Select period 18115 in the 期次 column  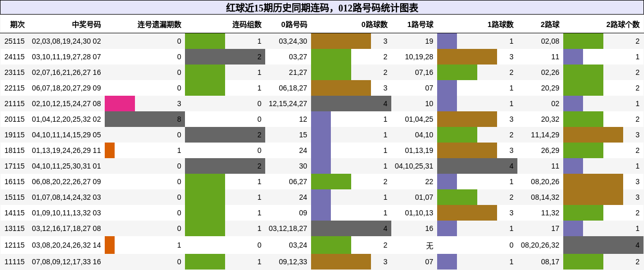point(15,150)
